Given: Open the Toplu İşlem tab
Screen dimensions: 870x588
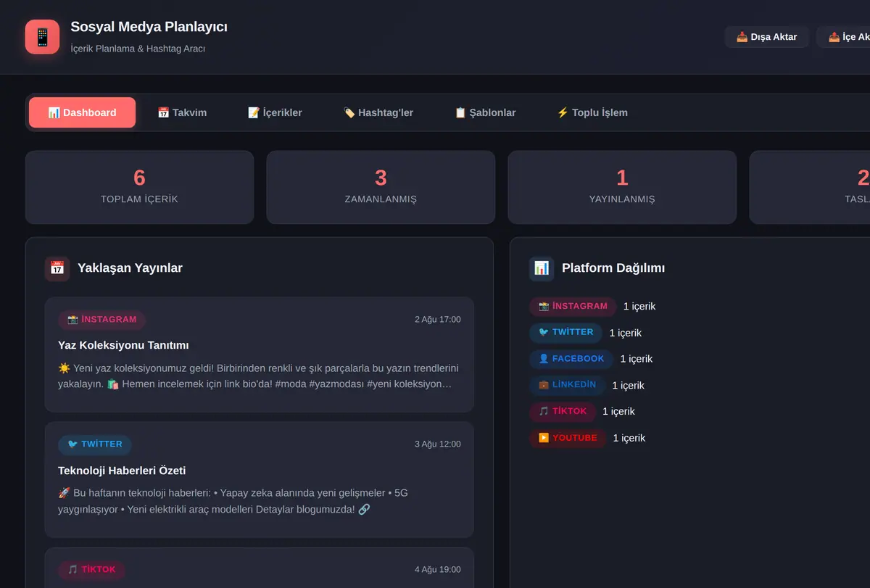Looking at the screenshot, I should point(592,112).
